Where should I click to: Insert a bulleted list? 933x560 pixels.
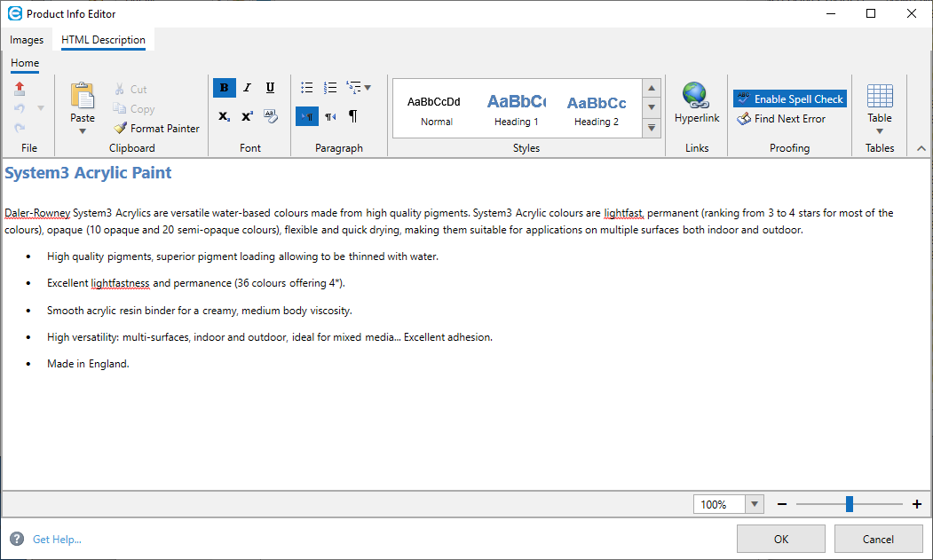[x=307, y=88]
